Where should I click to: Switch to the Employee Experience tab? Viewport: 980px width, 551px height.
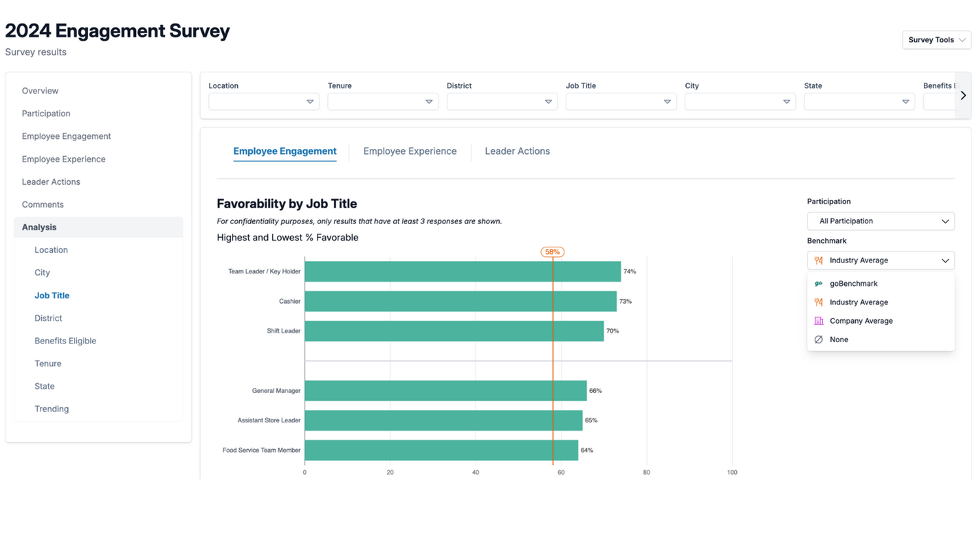pos(410,151)
